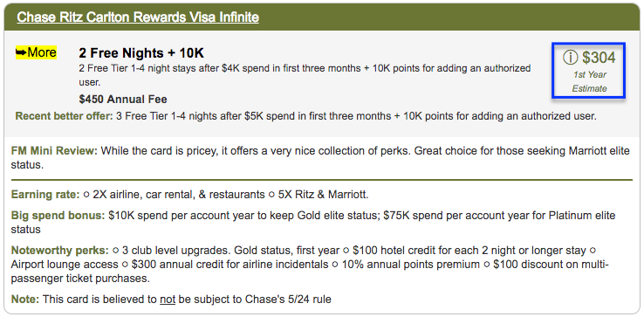Click the bullet before 3 club level upgrades
The width and height of the screenshot is (644, 317).
click(x=116, y=250)
